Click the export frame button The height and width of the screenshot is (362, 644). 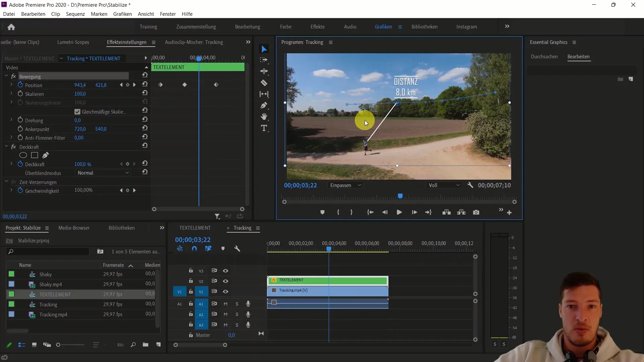(x=476, y=213)
